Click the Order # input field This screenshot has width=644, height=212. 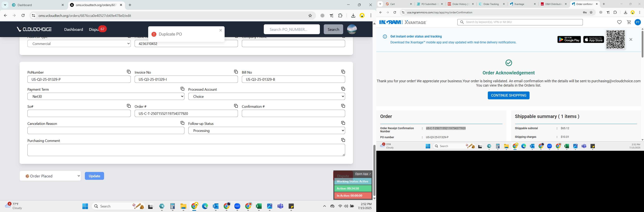[186, 113]
